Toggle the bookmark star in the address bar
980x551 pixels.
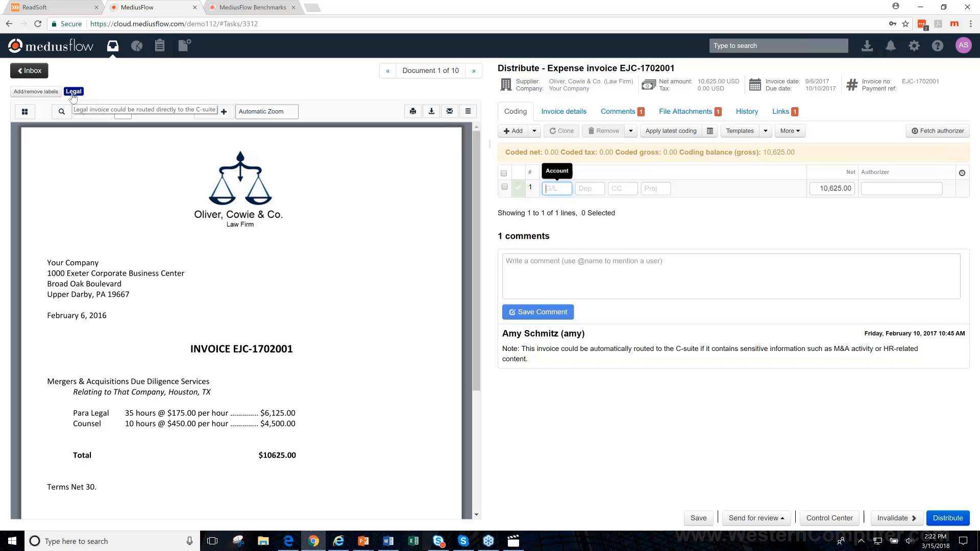904,23
